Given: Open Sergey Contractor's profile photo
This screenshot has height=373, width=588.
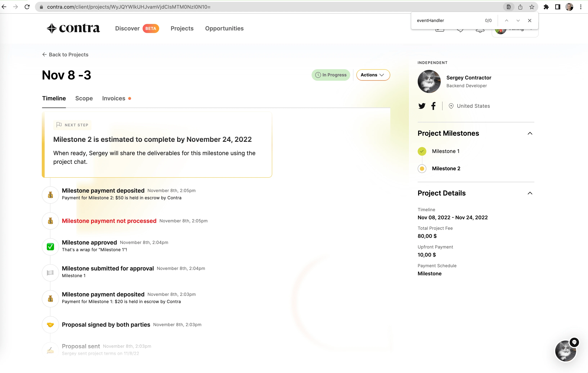Looking at the screenshot, I should pos(429,81).
